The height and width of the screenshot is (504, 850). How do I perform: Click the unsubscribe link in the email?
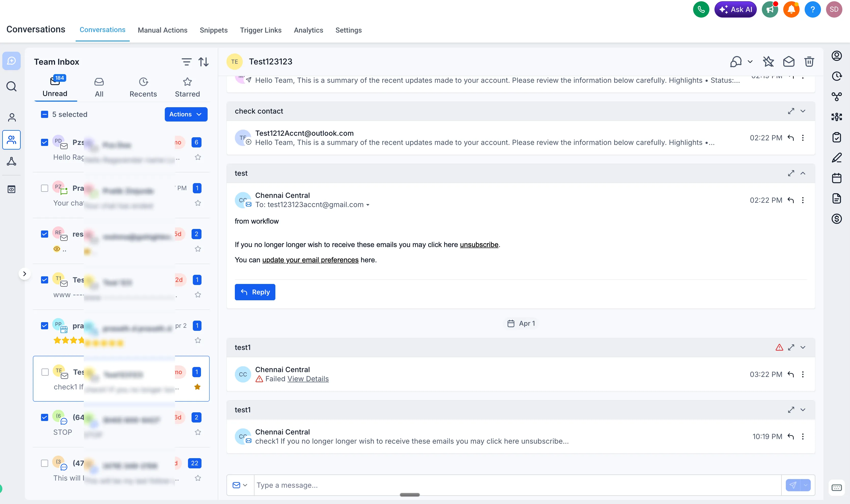[x=479, y=244]
